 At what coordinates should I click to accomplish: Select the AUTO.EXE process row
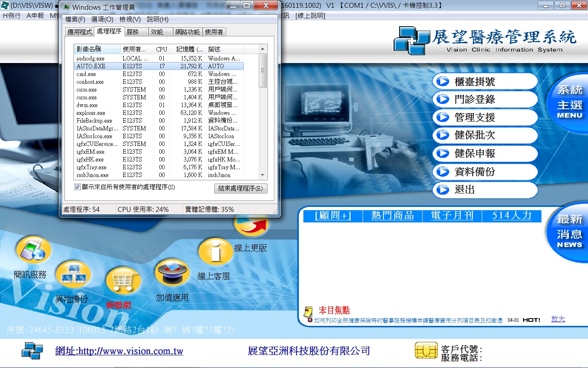159,66
